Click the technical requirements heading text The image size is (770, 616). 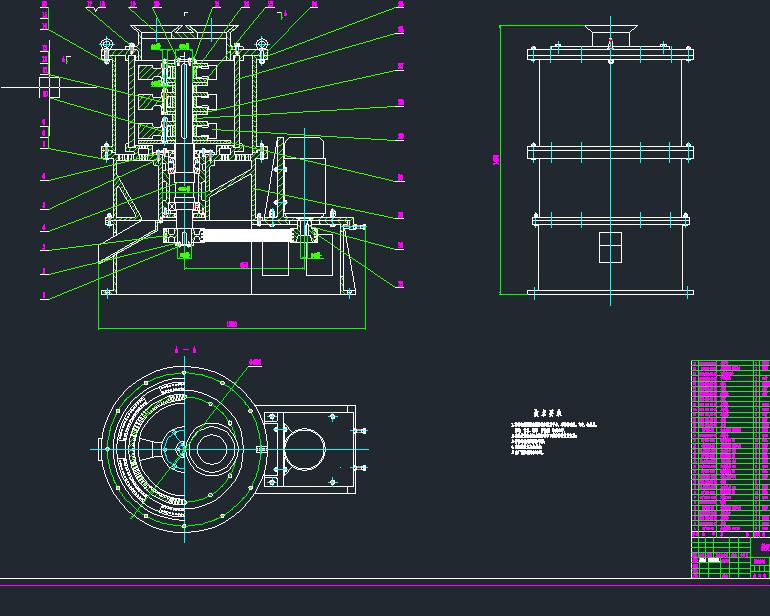[548, 413]
